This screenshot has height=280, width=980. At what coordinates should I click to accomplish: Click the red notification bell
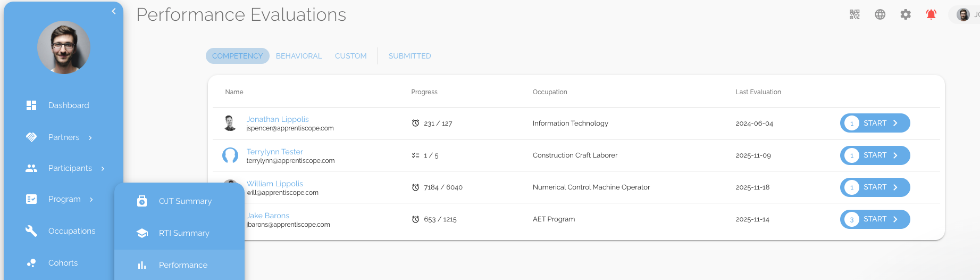point(931,14)
